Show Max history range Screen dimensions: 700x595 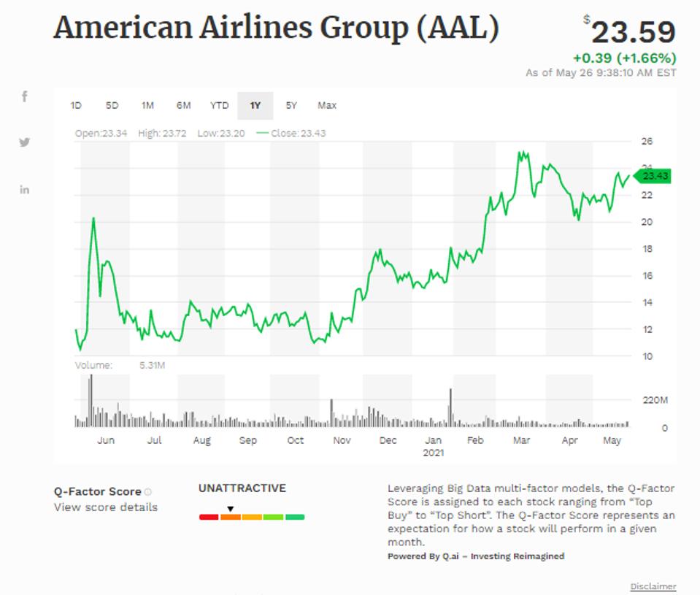[x=327, y=106]
